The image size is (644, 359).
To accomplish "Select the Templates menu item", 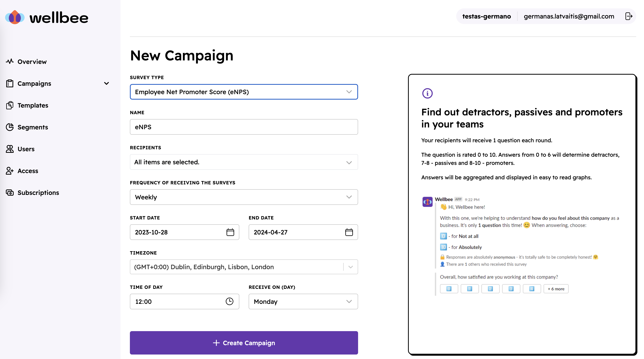I will (x=33, y=105).
